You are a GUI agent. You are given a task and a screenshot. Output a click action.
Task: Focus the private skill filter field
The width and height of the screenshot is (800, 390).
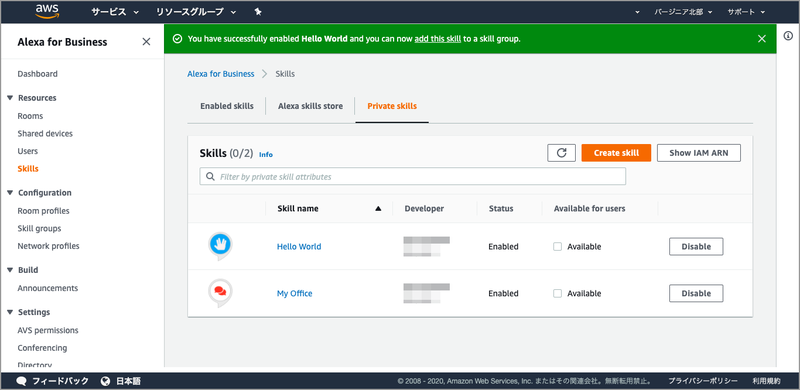pos(412,177)
